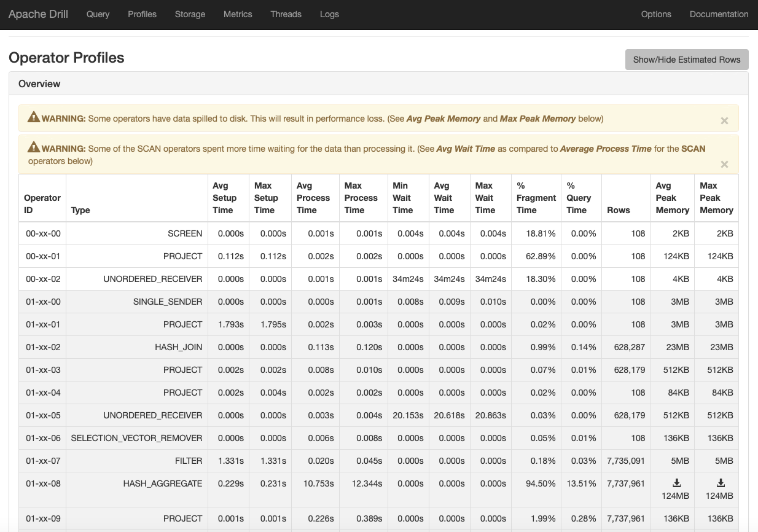Open the Documentation link
This screenshot has height=532, width=758.
[719, 14]
